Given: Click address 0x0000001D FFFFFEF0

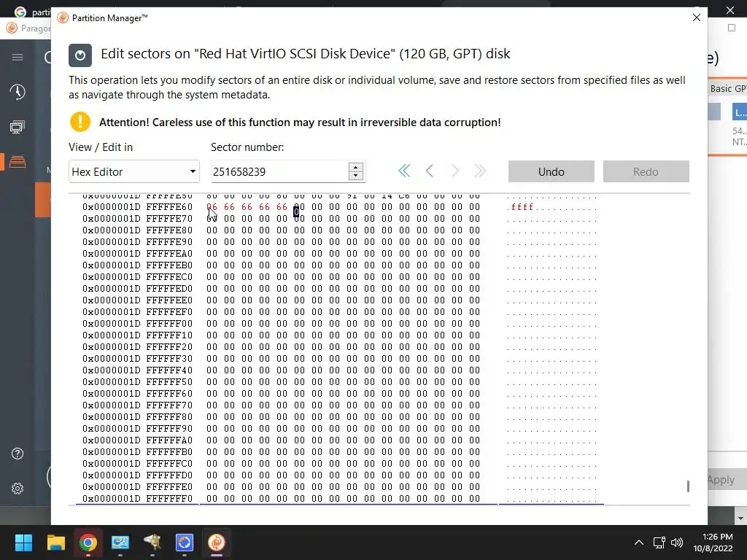Looking at the screenshot, I should [x=137, y=312].
